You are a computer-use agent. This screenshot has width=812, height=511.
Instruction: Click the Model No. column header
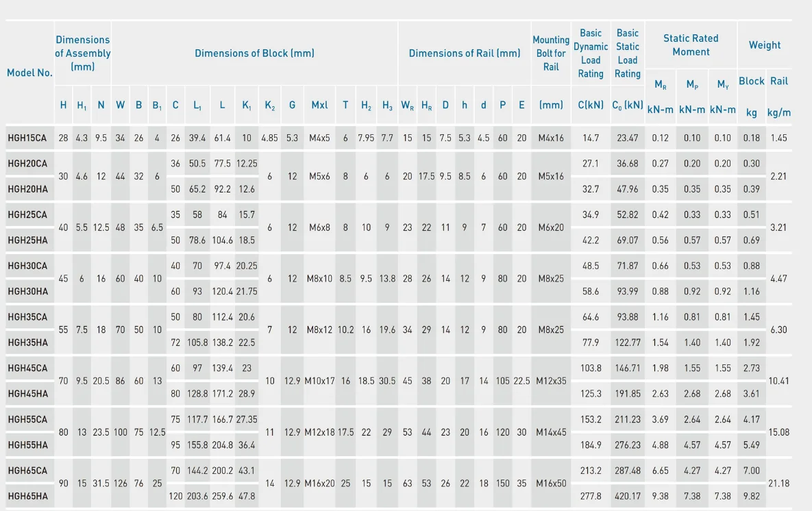[x=29, y=73]
